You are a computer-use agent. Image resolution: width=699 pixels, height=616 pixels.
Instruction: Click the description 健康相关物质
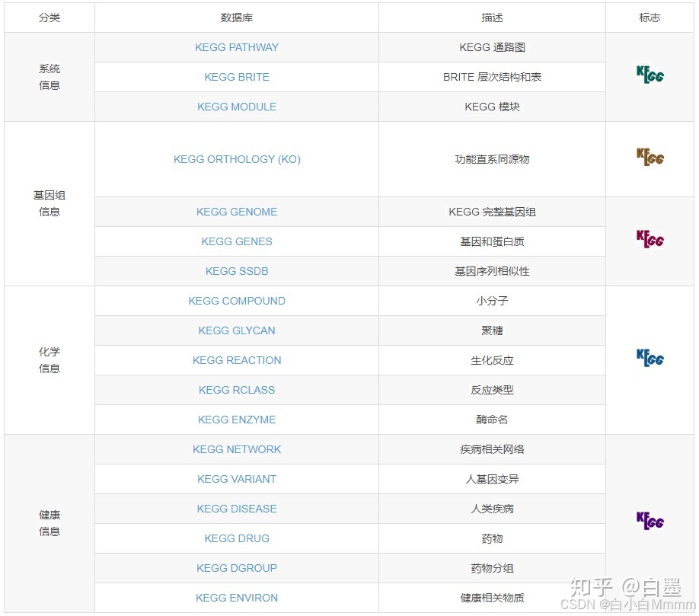(x=492, y=598)
